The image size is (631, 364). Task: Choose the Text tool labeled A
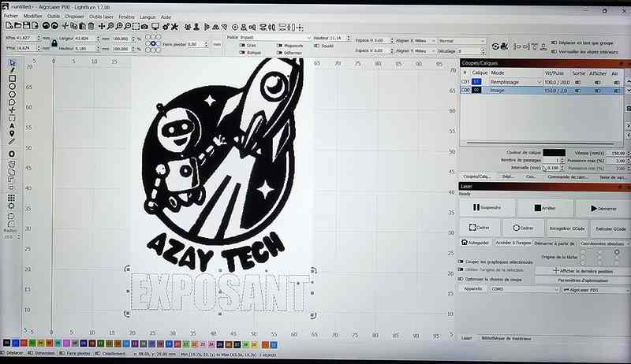pos(12,126)
